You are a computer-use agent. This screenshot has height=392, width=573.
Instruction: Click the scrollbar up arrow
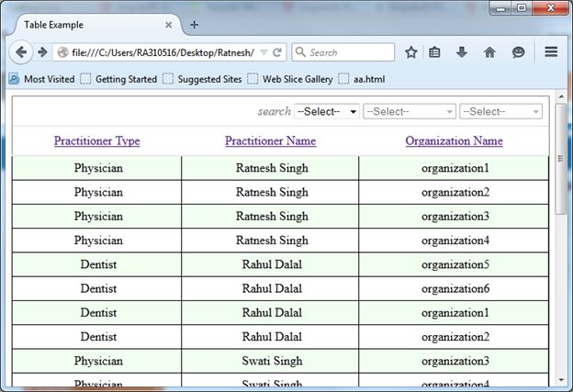pyautogui.click(x=561, y=96)
